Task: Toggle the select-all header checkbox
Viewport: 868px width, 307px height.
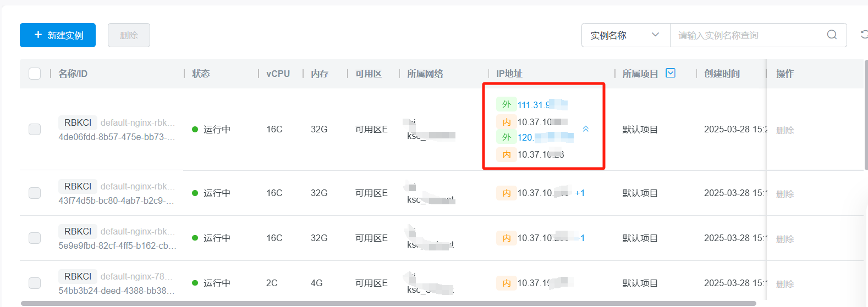Action: point(35,74)
